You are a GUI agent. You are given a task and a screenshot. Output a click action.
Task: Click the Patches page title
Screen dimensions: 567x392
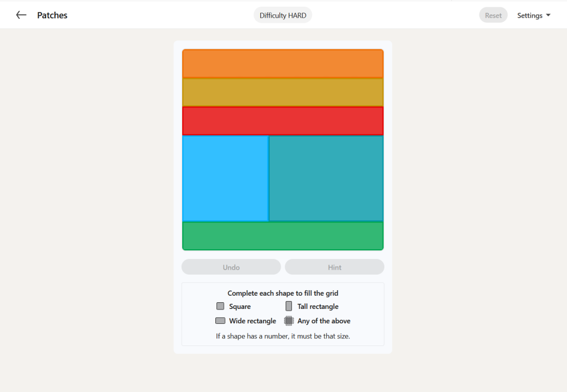[x=52, y=15]
